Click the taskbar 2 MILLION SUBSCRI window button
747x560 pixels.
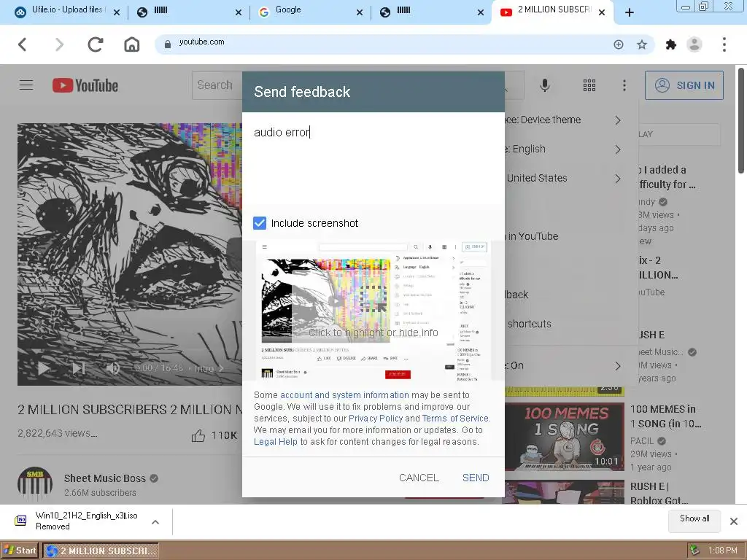(x=101, y=551)
